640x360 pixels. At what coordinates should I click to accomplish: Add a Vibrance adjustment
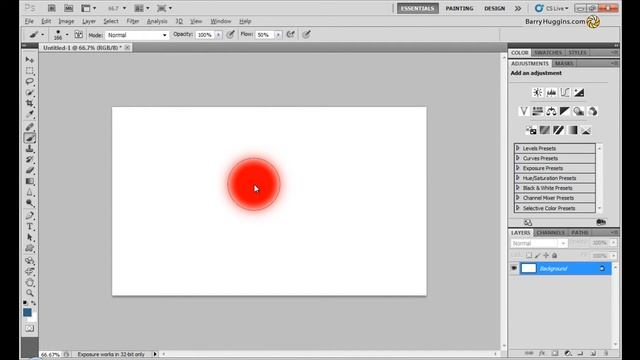524,111
